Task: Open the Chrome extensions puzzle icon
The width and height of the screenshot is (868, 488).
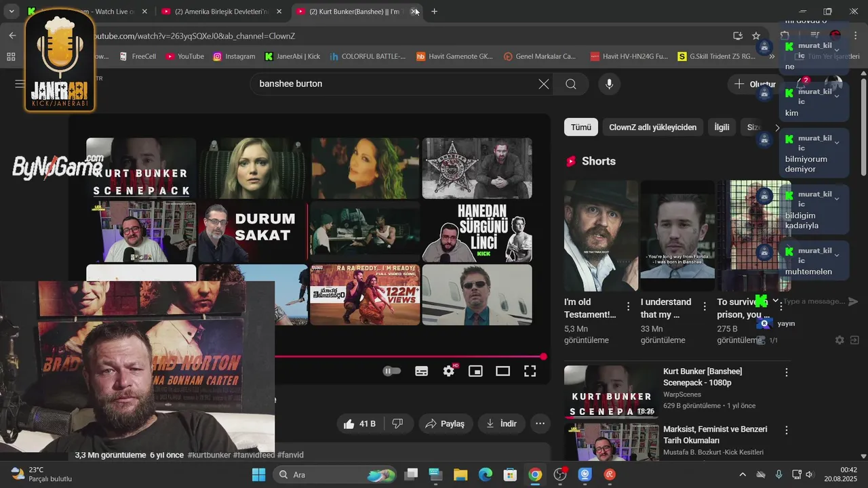Action: point(785,35)
